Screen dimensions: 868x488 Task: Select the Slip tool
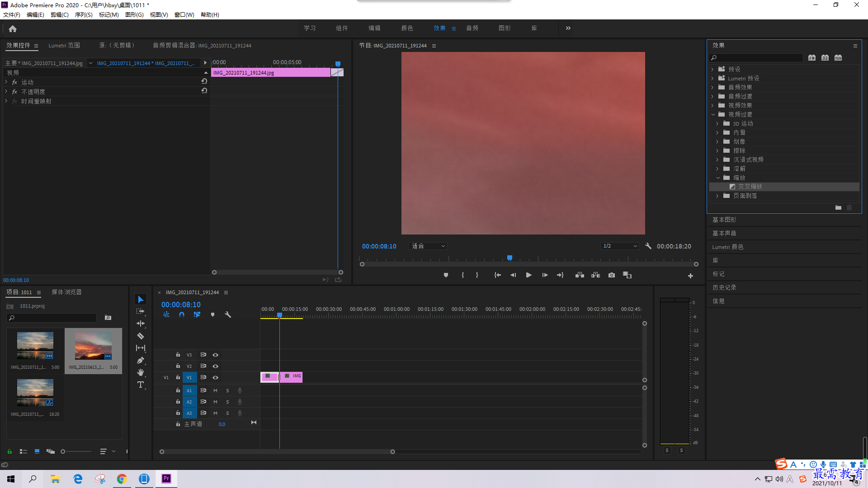(x=141, y=348)
